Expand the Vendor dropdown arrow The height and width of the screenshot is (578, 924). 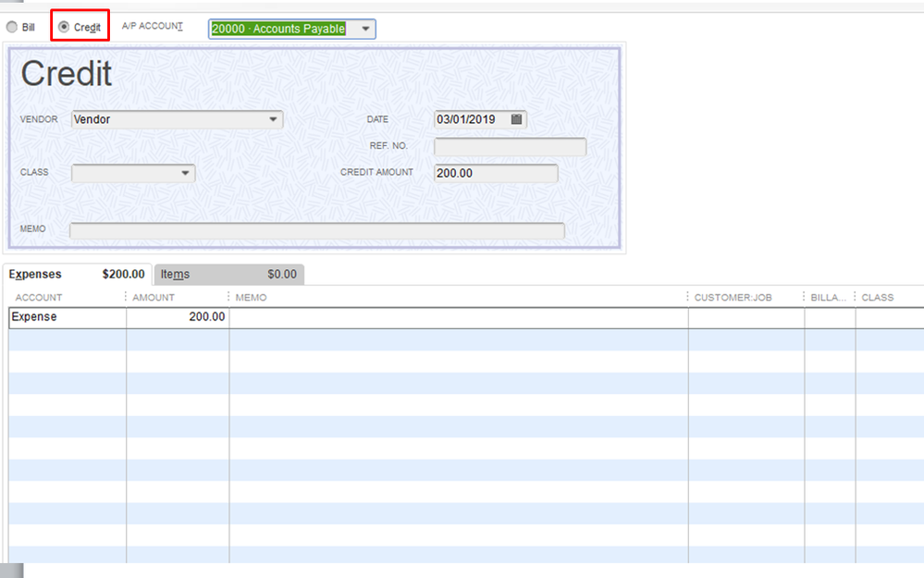point(273,119)
